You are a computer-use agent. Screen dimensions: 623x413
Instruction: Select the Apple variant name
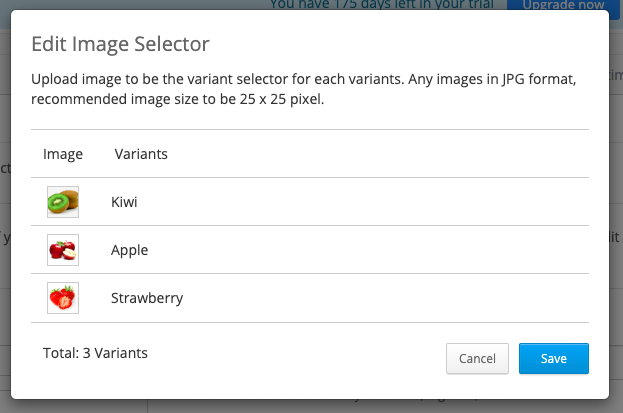130,250
